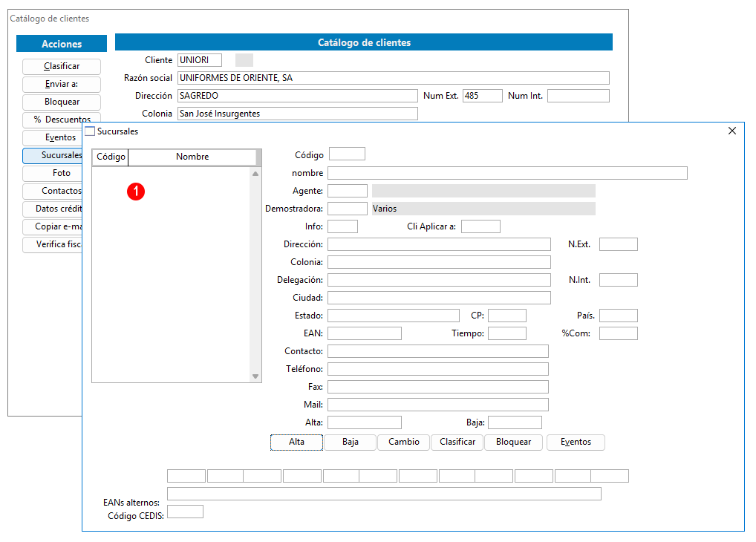Click the Nombre column header

click(192, 157)
